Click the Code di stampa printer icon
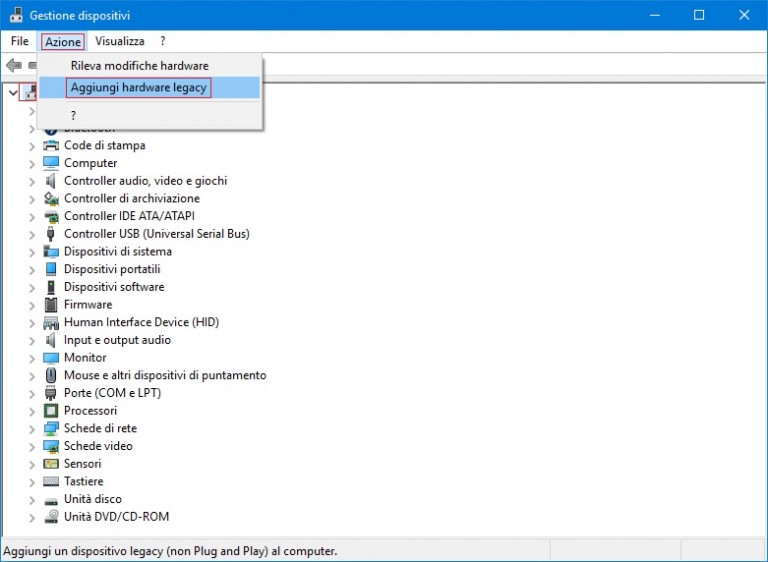 point(52,145)
